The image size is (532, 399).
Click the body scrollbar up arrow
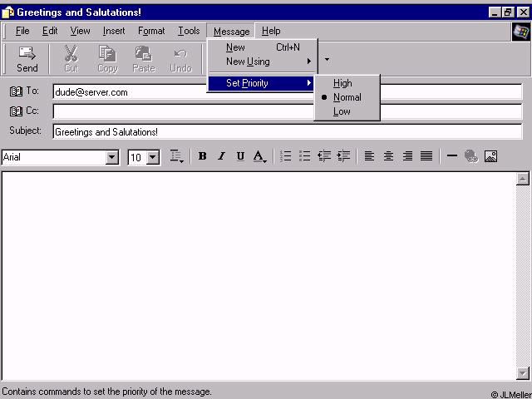[x=523, y=179]
